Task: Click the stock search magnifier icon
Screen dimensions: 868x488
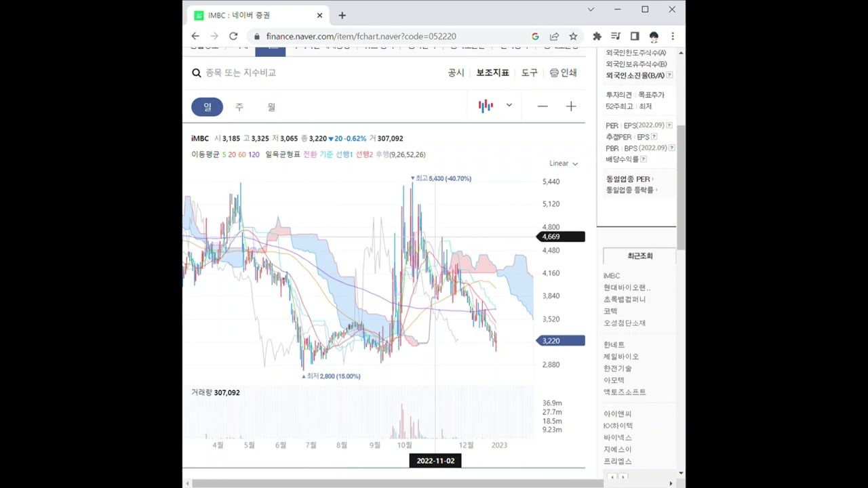Action: point(196,73)
